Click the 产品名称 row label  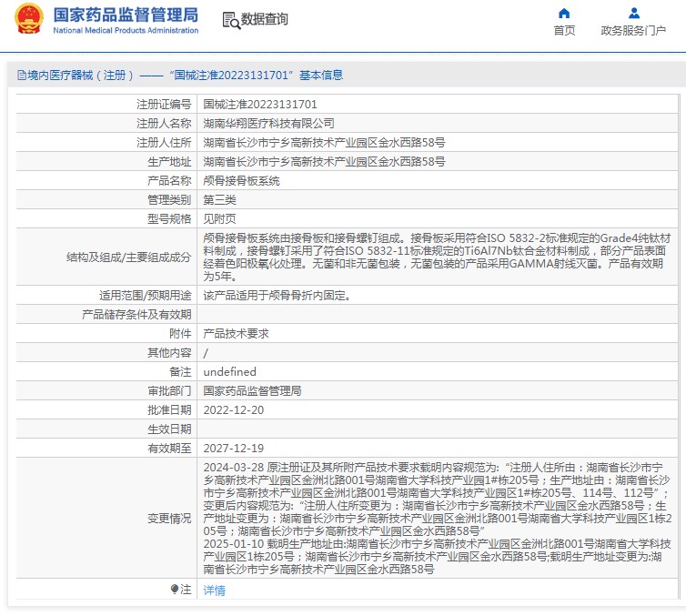169,181
